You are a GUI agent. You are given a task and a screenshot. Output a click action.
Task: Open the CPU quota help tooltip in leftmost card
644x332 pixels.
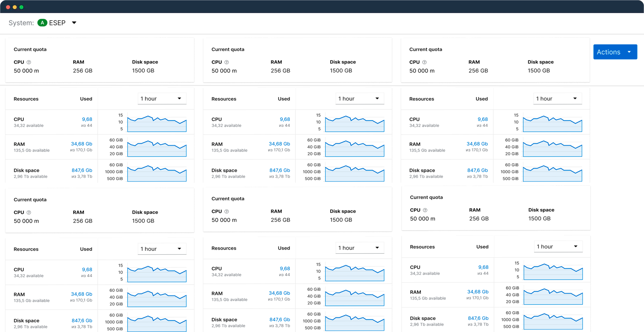29,62
